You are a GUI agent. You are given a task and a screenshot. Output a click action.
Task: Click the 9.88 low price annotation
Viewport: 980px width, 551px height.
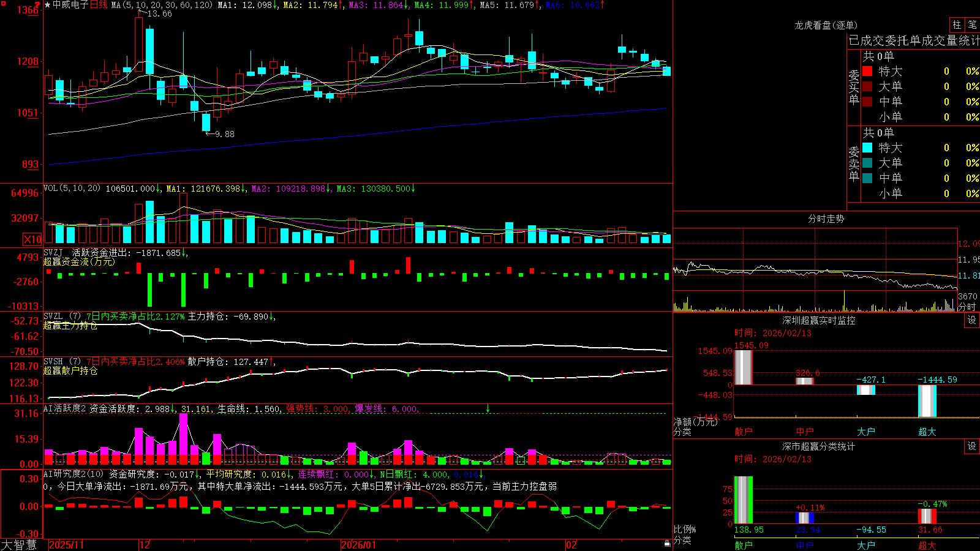[224, 134]
